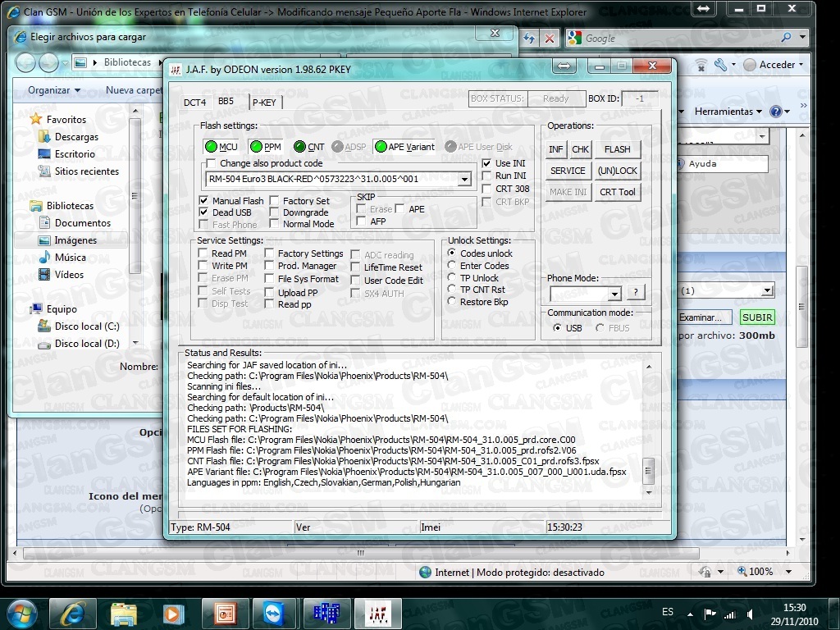Show hidden tray icons arrow
The image size is (840, 630).
(x=690, y=614)
